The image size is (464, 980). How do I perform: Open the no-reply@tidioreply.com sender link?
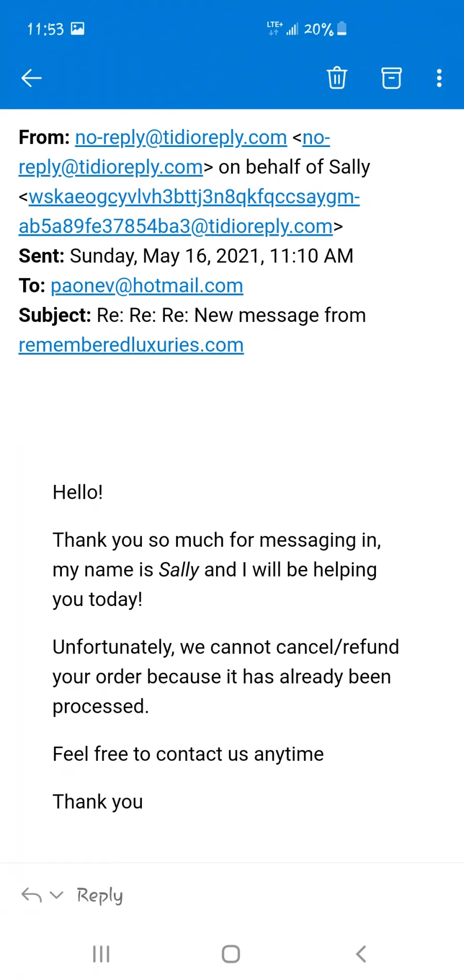point(181,137)
